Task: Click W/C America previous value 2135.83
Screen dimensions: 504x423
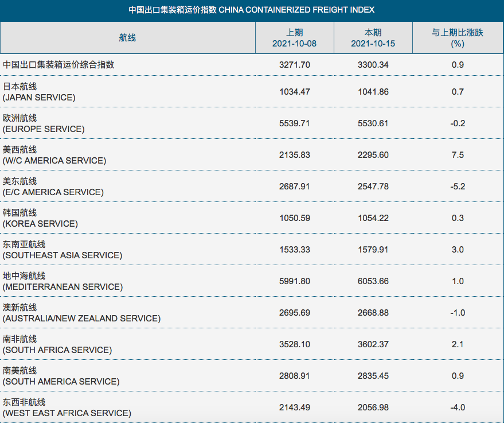Action: coord(294,155)
